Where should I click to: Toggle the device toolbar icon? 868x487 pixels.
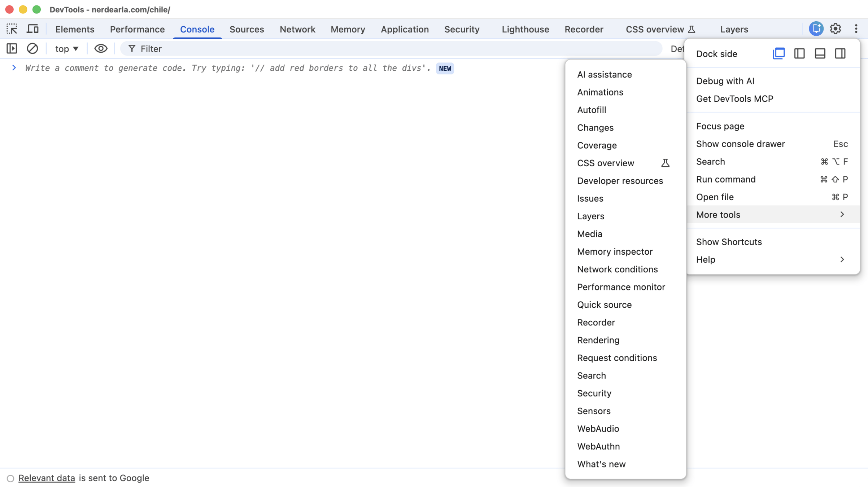[32, 29]
